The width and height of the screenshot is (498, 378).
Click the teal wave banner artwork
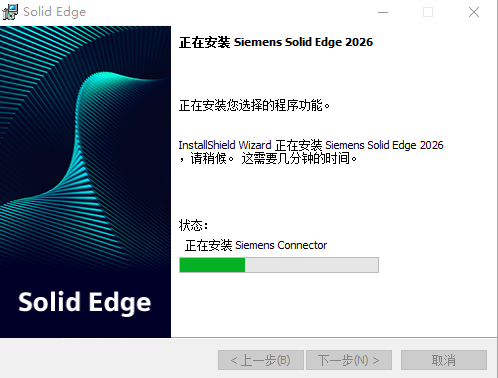tap(85, 150)
